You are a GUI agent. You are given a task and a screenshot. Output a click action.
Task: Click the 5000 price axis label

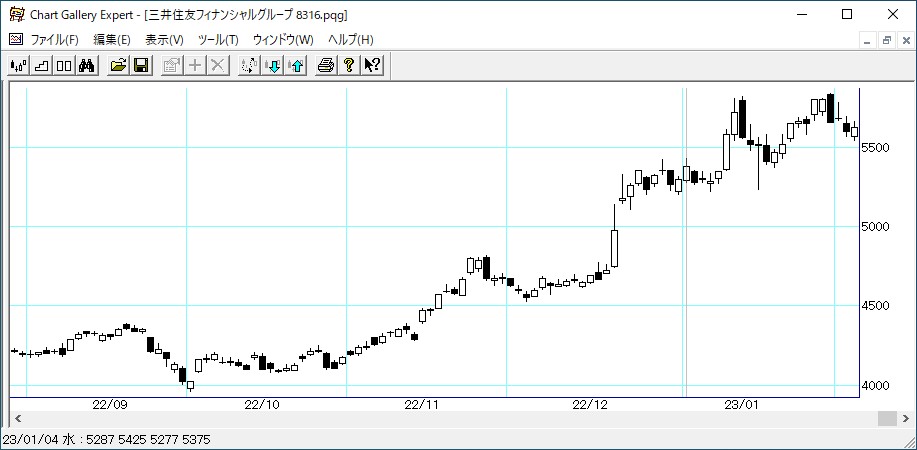coord(875,226)
